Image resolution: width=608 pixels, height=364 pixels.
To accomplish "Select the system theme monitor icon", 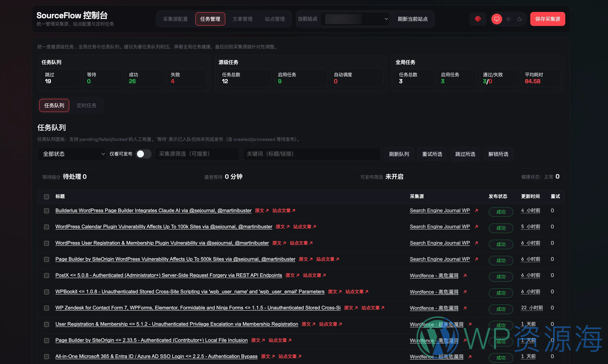I will click(497, 19).
